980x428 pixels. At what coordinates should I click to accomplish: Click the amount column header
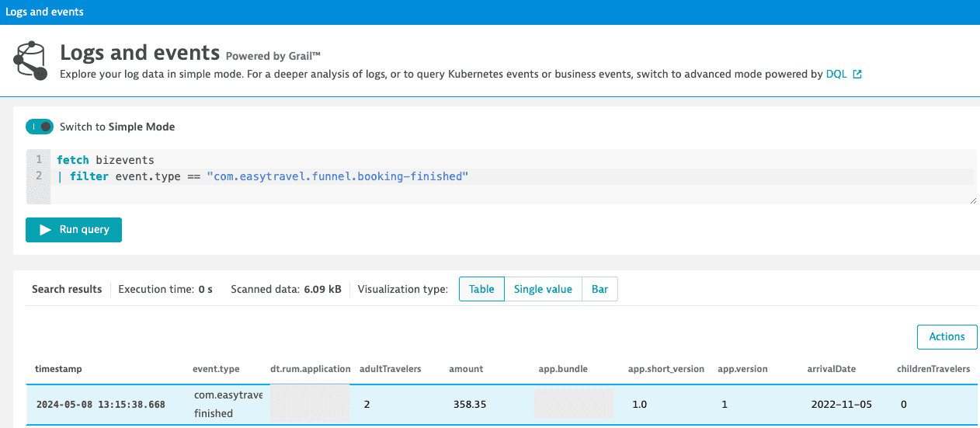pyautogui.click(x=466, y=369)
